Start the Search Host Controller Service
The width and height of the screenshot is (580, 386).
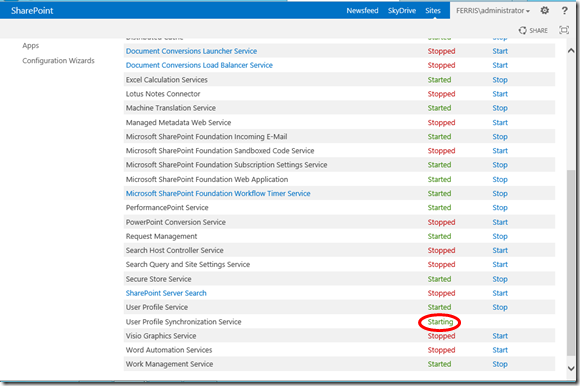tap(500, 250)
